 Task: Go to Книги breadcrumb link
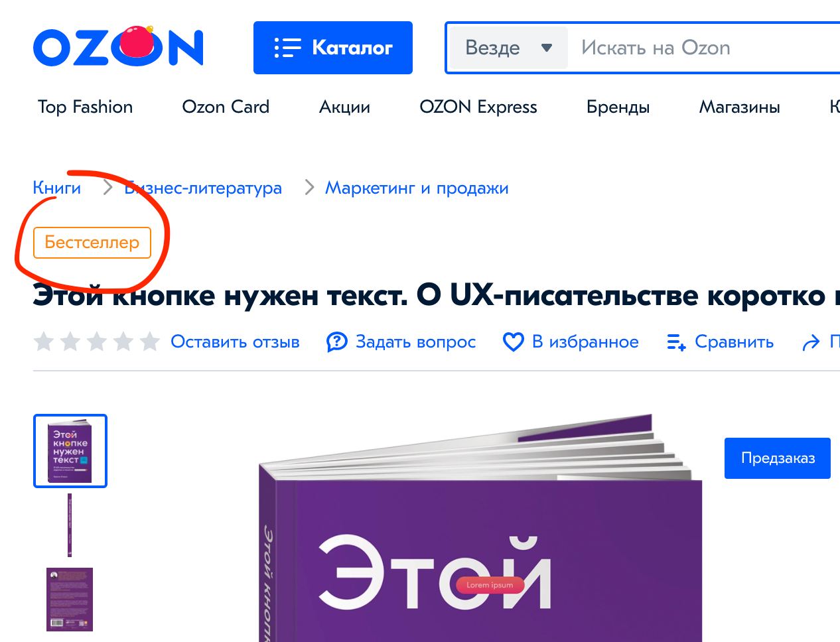(x=57, y=188)
